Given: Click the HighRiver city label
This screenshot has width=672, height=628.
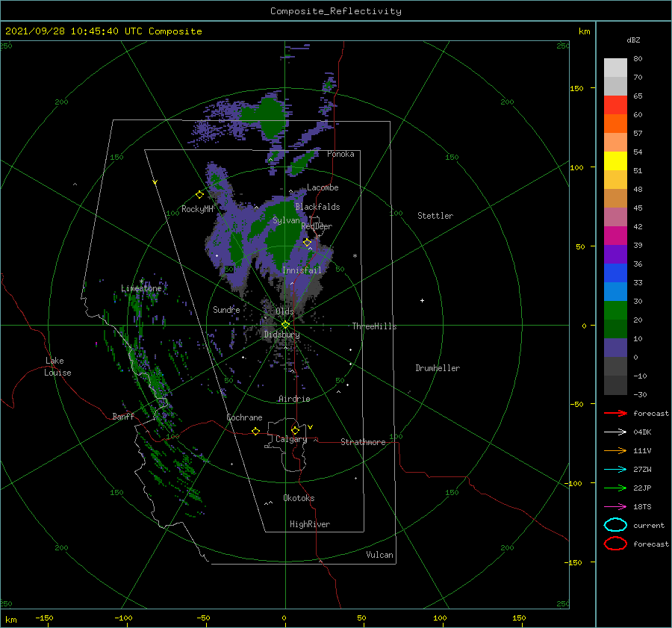Looking at the screenshot, I should pyautogui.click(x=310, y=524).
